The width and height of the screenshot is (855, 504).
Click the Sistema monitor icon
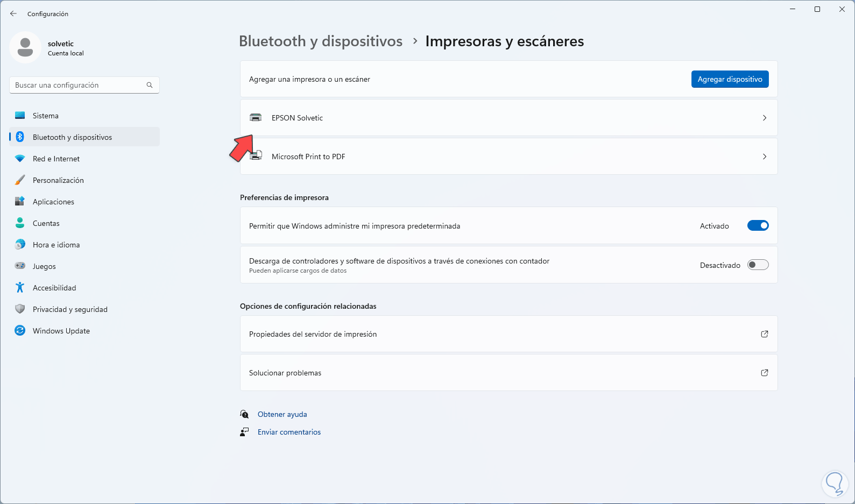pos(20,116)
